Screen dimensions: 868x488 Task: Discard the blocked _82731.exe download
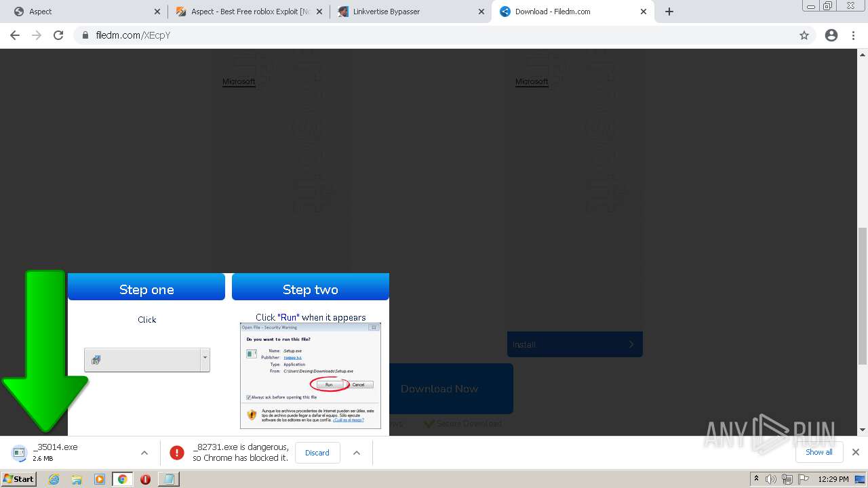(317, 453)
